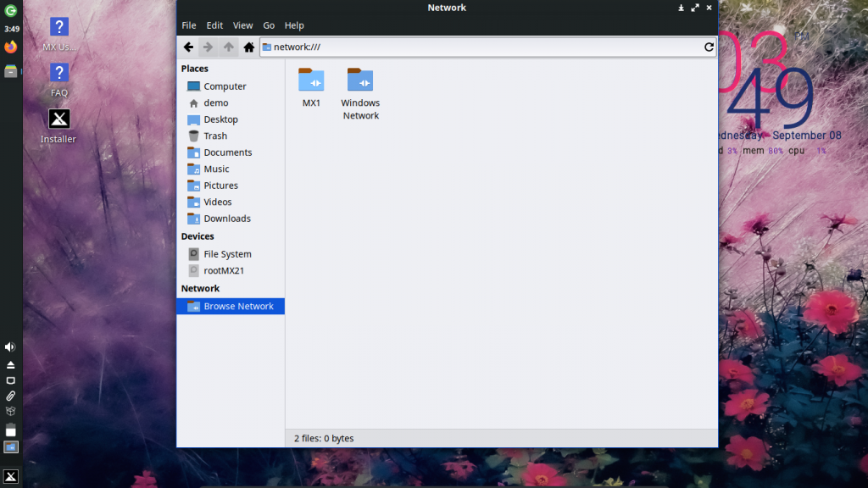Launch Firefox from the panel
The image size is (868, 488).
11,47
